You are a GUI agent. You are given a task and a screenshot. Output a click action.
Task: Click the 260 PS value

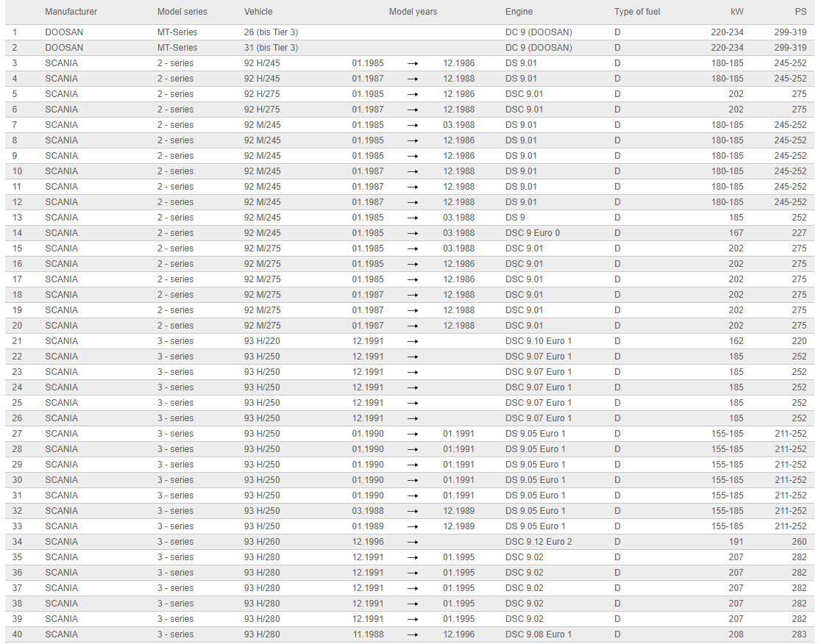799,542
